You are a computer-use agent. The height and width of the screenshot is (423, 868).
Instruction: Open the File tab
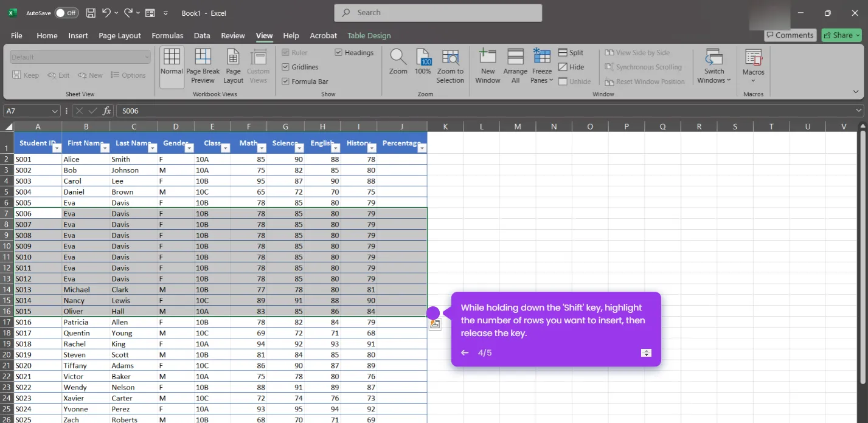coord(16,35)
